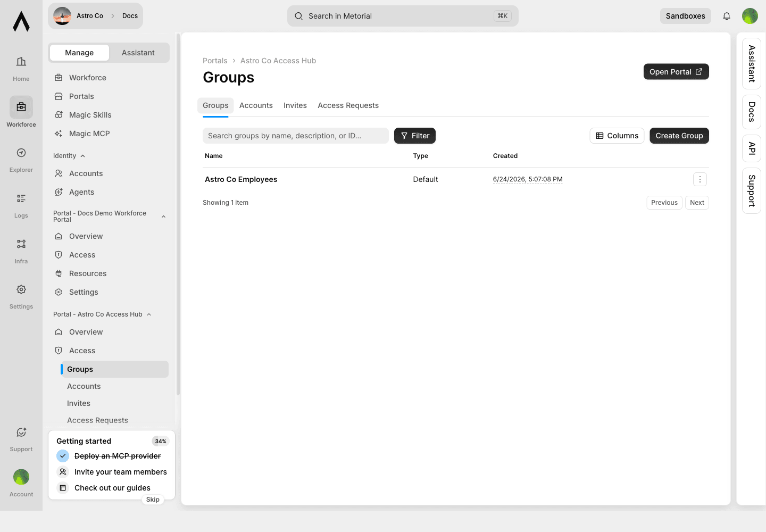Sort by the Created column header
Viewport: 766px width, 532px height.
click(505, 156)
